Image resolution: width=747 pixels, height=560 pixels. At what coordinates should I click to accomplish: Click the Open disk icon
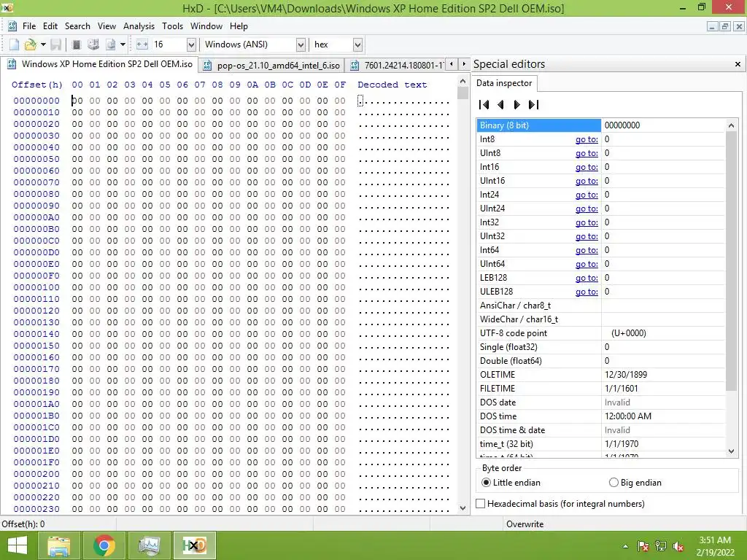coord(93,44)
